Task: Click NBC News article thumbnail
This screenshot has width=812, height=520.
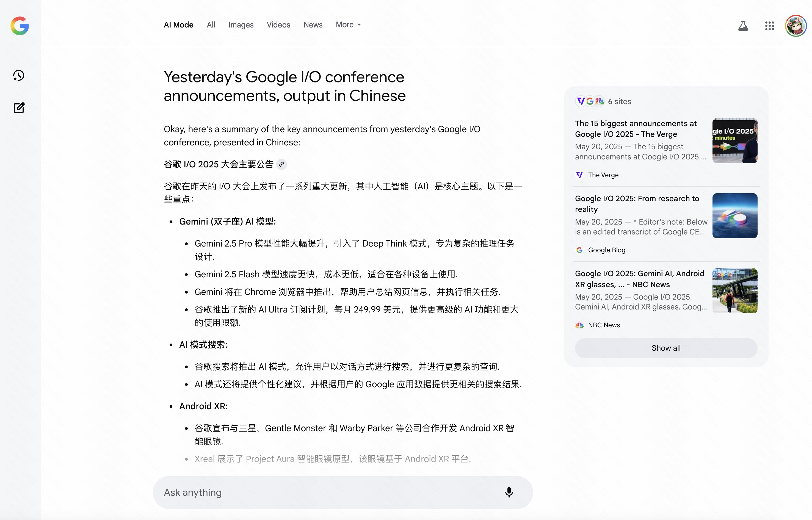Action: coord(735,291)
